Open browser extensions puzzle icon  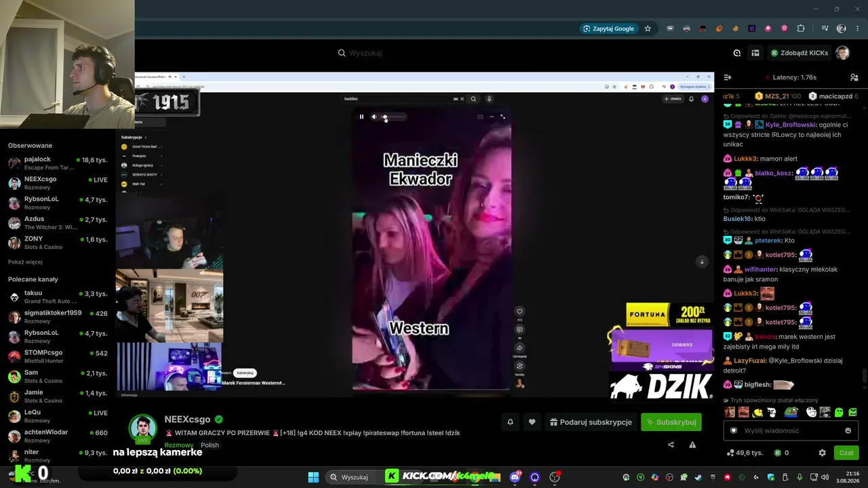(801, 28)
